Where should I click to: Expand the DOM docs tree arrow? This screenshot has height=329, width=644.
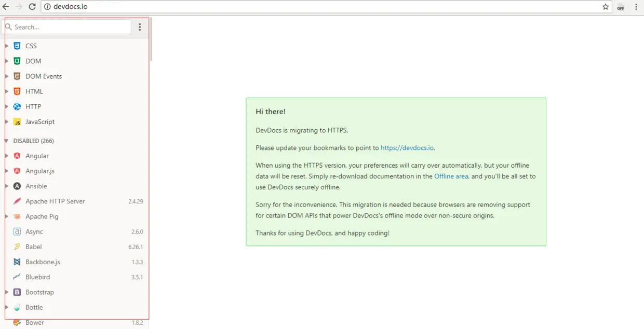click(x=6, y=61)
